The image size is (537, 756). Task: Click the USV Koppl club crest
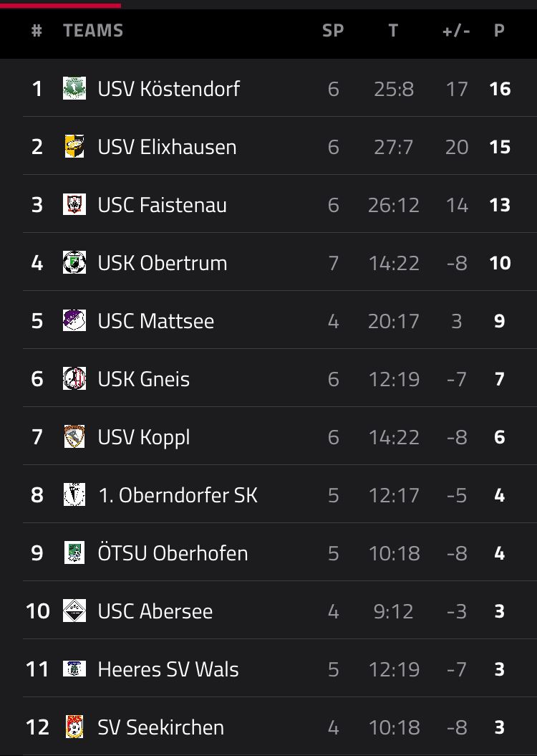click(74, 436)
